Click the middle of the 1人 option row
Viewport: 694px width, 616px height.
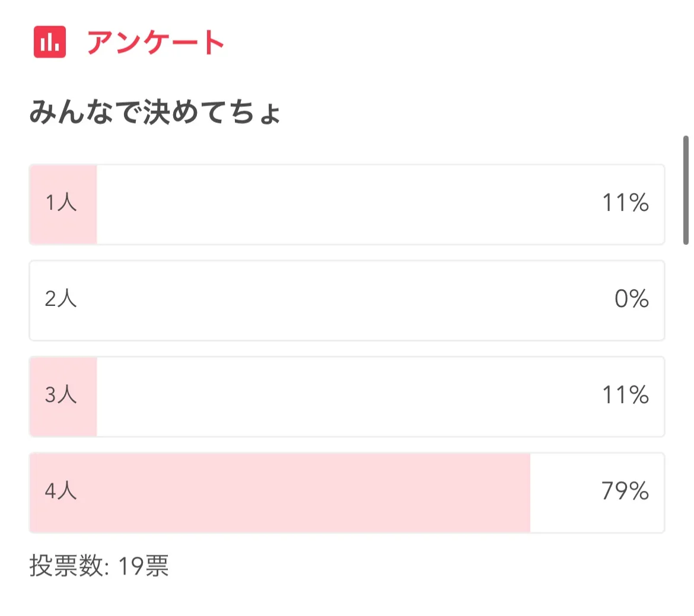click(x=347, y=205)
